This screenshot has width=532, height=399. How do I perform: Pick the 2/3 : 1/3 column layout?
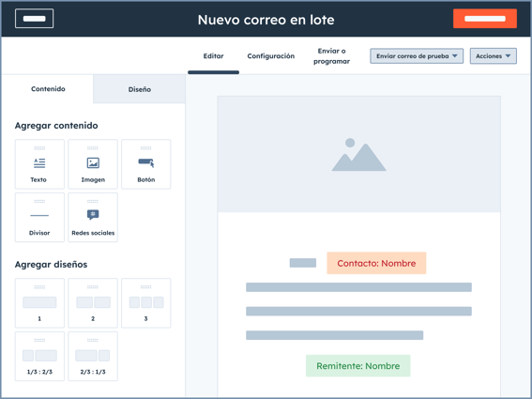[93, 356]
